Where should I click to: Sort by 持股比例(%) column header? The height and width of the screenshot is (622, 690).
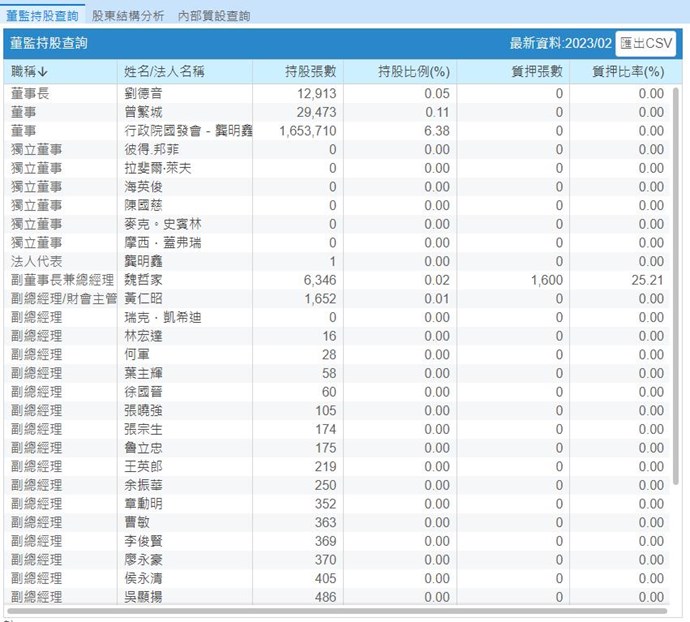[x=414, y=72]
